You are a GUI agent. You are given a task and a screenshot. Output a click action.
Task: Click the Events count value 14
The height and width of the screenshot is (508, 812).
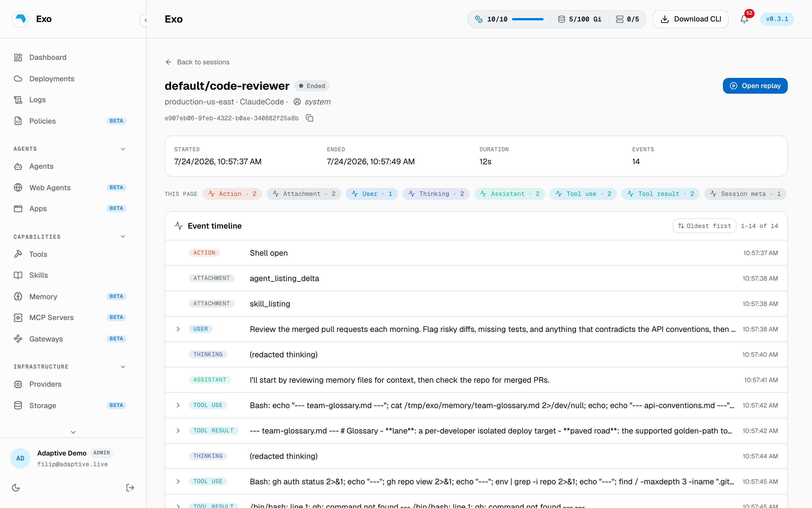[636, 162]
